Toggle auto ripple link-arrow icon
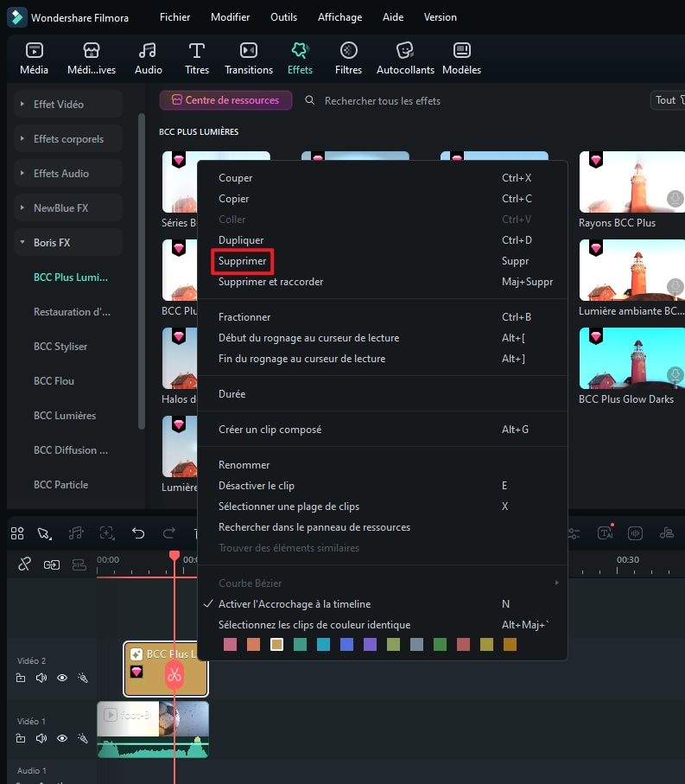 pyautogui.click(x=52, y=565)
